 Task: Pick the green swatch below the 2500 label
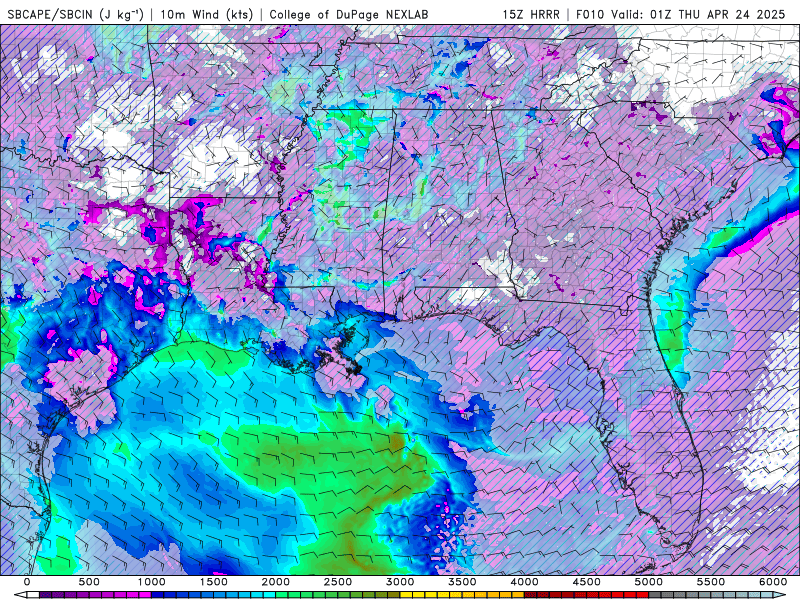click(x=344, y=595)
